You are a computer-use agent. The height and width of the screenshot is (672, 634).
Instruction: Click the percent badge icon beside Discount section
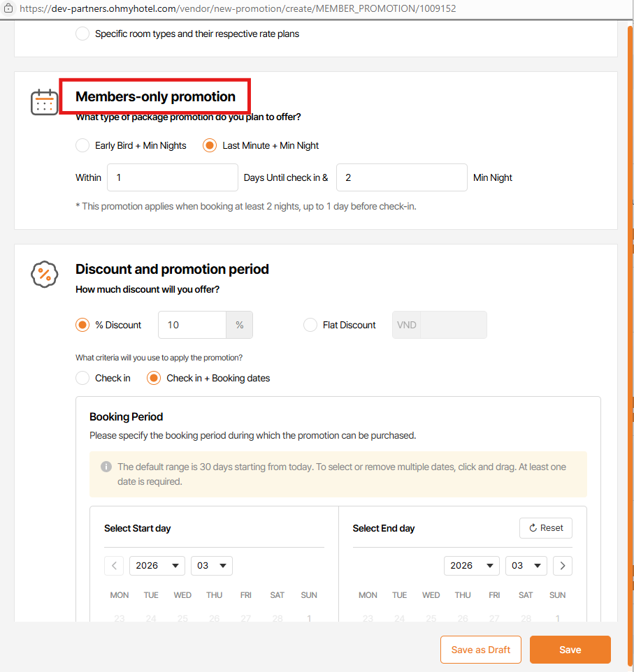pyautogui.click(x=45, y=274)
